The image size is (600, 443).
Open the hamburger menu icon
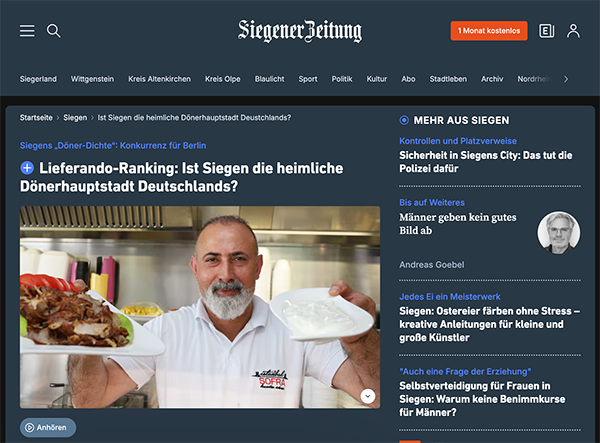coord(27,31)
